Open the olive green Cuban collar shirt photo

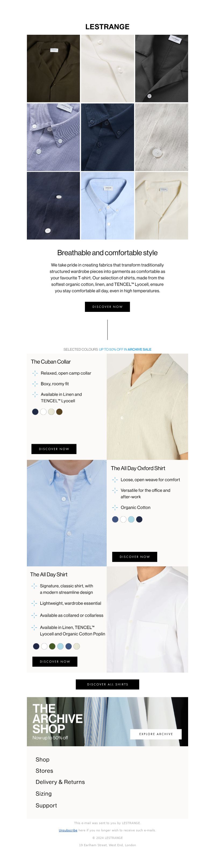tap(53, 68)
